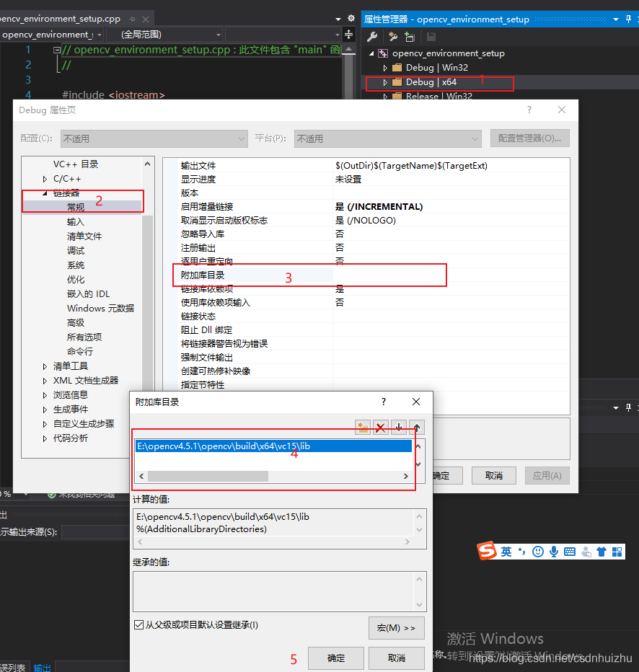Select VC++ 目录 in property tree
The image size is (639, 672).
pos(76,164)
